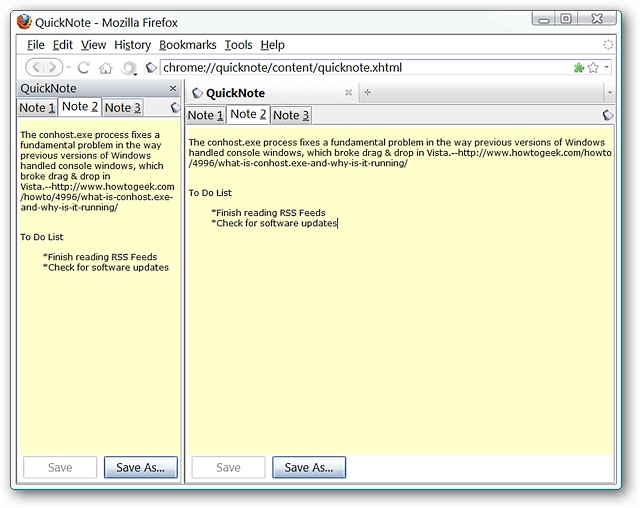Click the Firefox logo in title bar
The width and height of the screenshot is (640, 508).
pos(24,22)
